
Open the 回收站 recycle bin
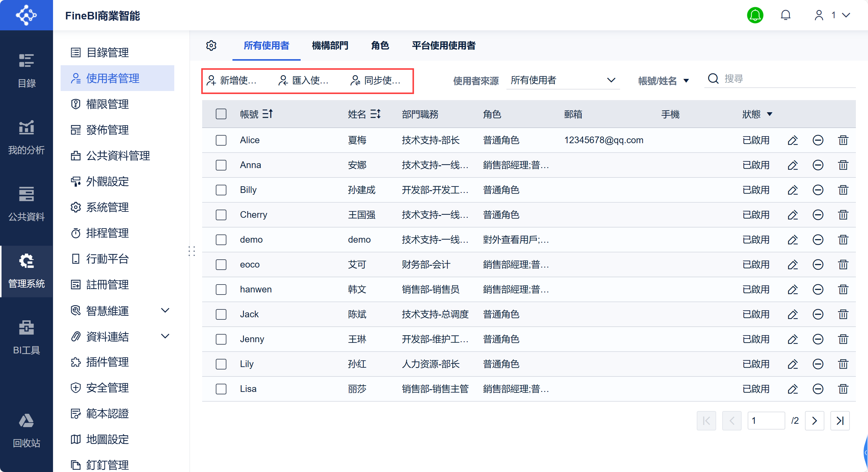pos(26,431)
